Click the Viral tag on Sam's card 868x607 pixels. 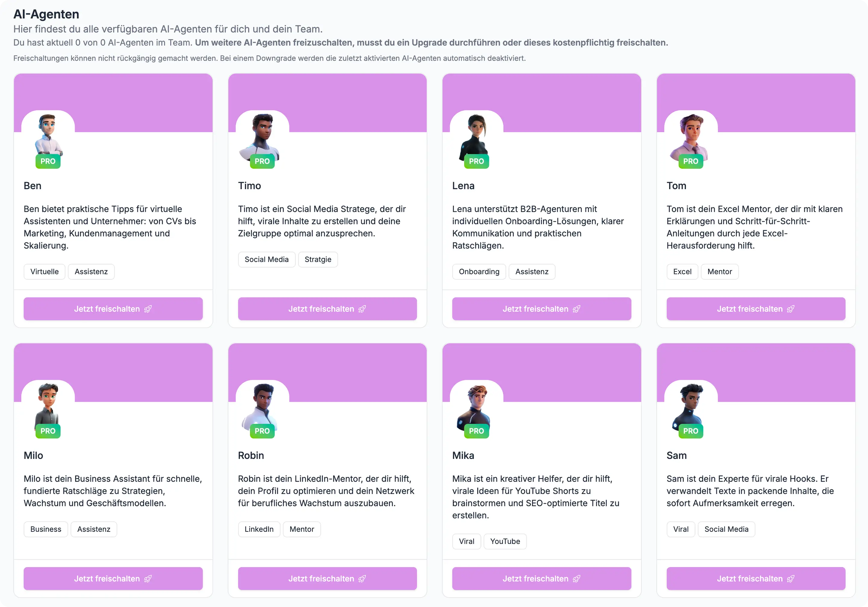coord(681,529)
